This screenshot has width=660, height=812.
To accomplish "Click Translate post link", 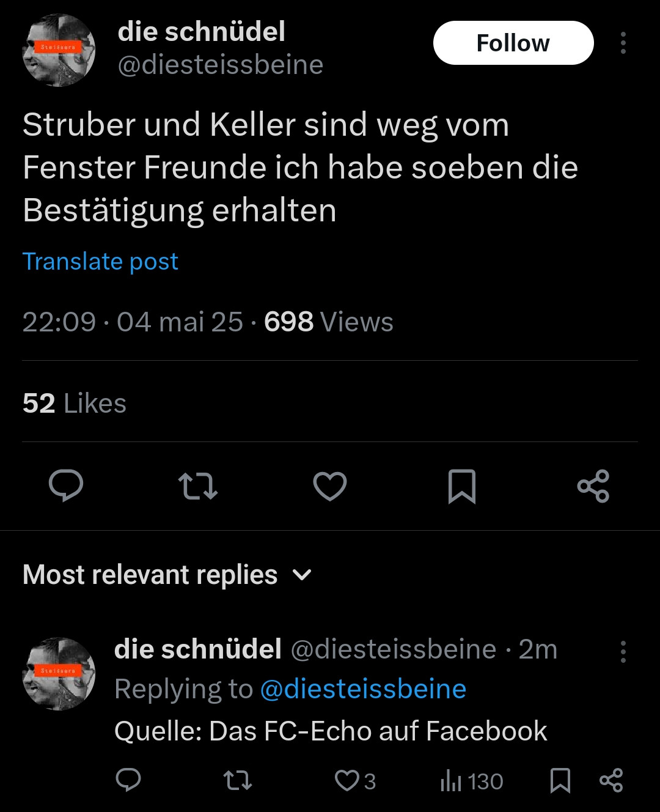I will pyautogui.click(x=100, y=261).
